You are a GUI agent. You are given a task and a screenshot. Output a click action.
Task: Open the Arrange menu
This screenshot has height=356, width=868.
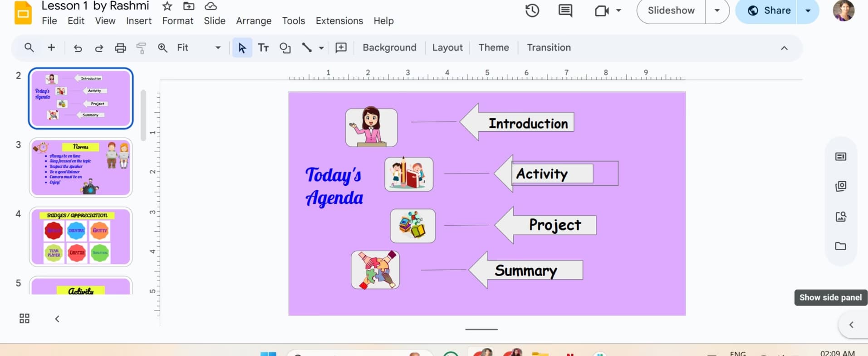[254, 21]
